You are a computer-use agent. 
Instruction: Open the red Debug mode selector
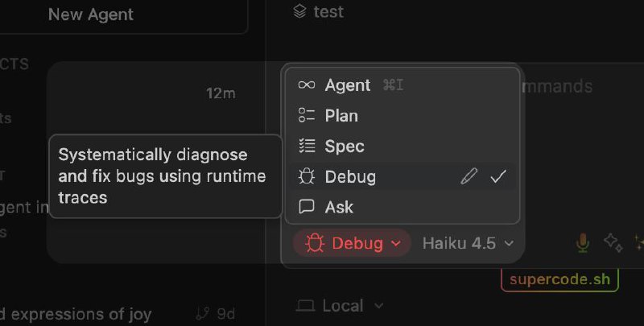[x=351, y=243]
